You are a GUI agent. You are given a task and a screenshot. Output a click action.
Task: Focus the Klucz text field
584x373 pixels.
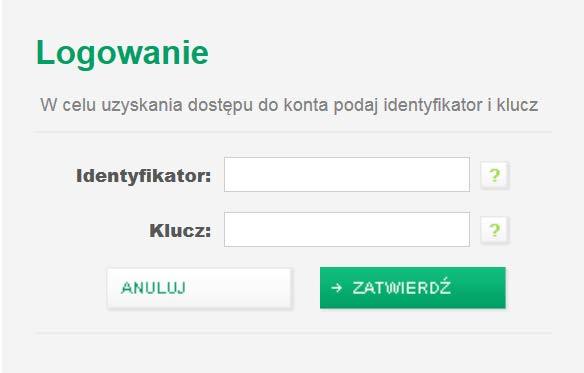[x=347, y=230]
